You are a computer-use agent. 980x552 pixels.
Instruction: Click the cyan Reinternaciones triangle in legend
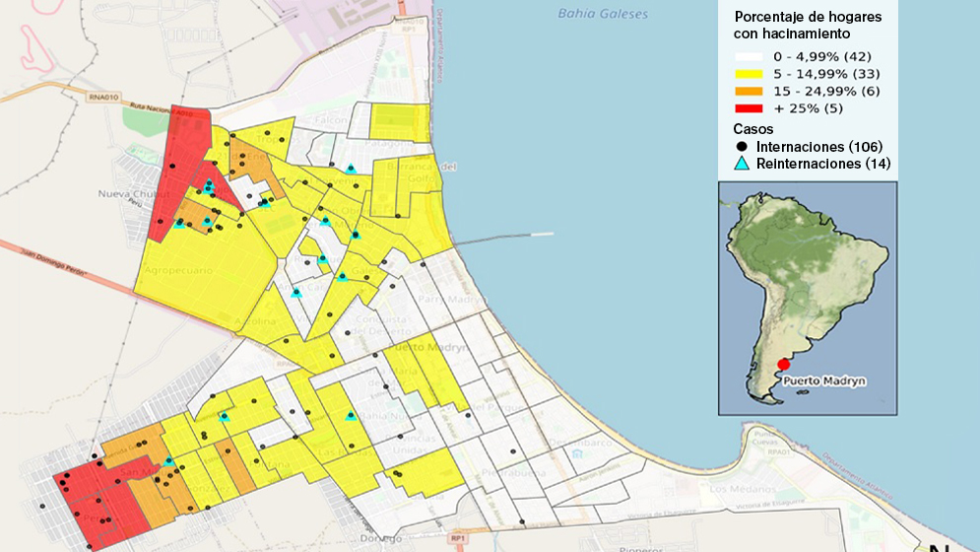click(742, 164)
